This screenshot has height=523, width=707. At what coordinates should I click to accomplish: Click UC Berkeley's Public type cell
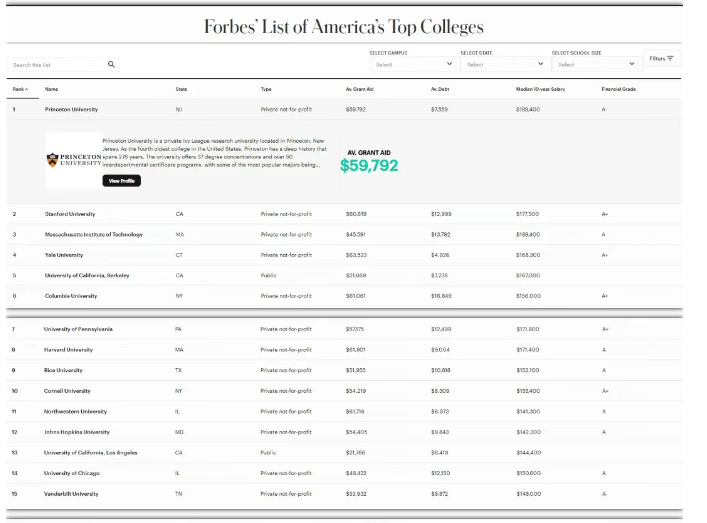pos(268,275)
